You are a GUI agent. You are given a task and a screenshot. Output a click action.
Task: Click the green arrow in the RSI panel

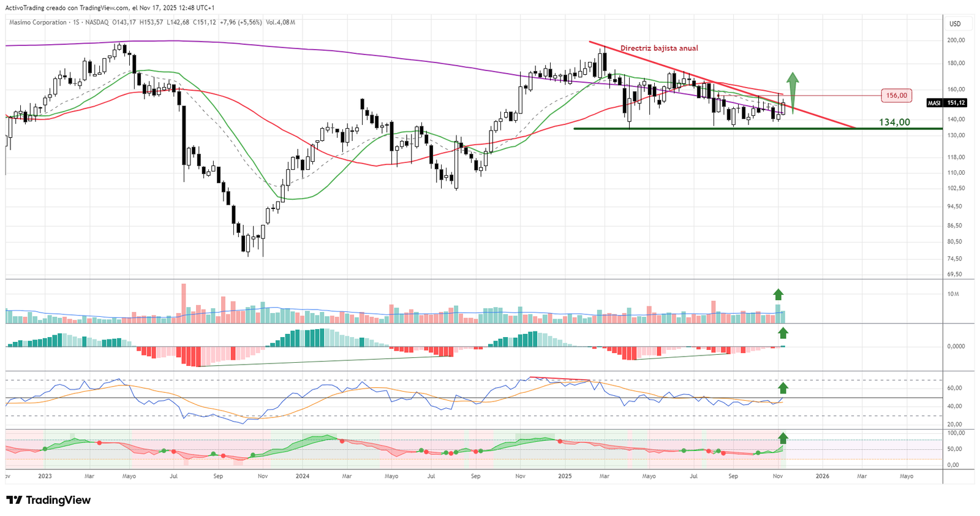(782, 387)
